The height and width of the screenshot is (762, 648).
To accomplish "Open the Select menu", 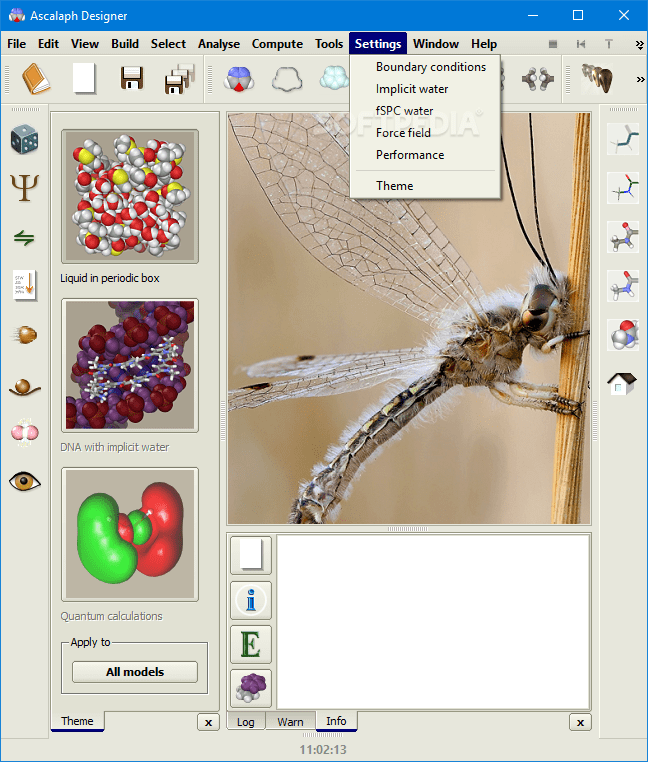I will coord(168,44).
